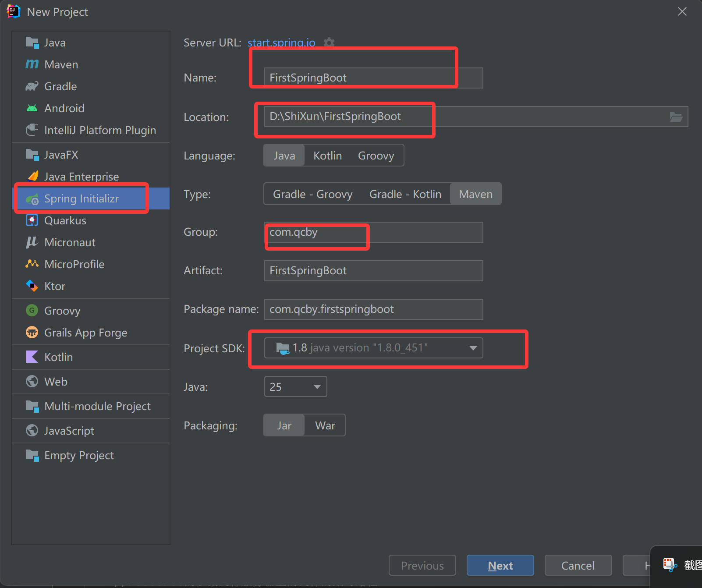Select the JavaFX folder icon
702x588 pixels.
pos(32,155)
